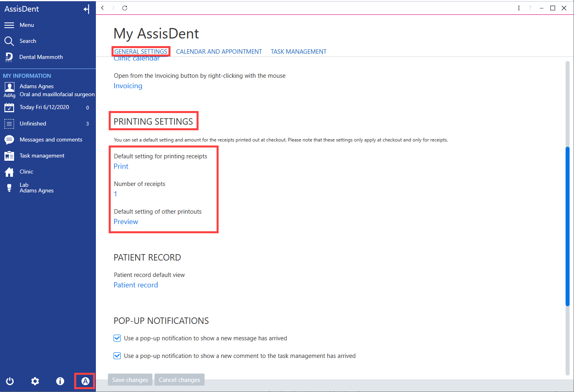Switch to the Task Management tab
Viewport: 574px width, 392px height.
click(x=298, y=52)
